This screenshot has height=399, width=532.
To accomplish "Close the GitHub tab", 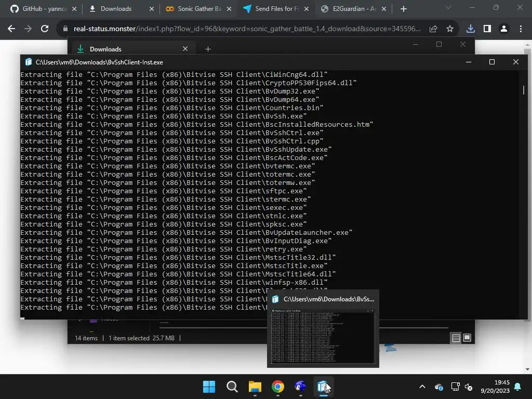I will pyautogui.click(x=74, y=9).
